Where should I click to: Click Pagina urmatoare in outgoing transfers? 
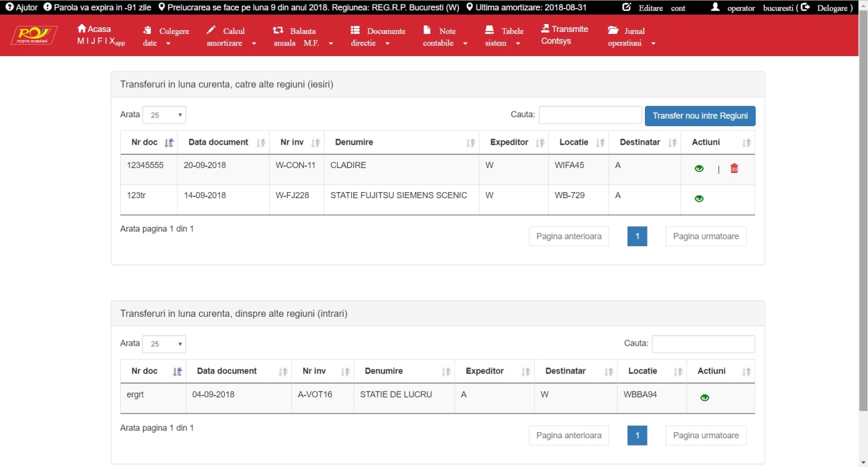point(706,236)
